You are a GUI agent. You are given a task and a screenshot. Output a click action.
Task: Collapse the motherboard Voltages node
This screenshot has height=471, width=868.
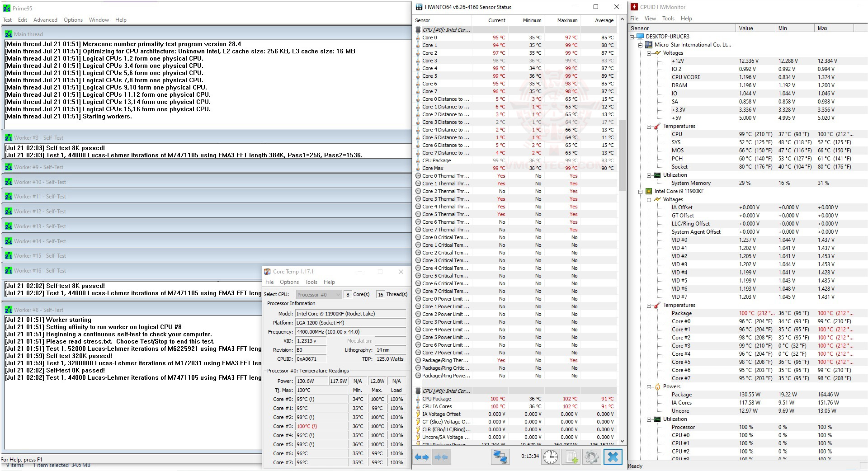649,53
